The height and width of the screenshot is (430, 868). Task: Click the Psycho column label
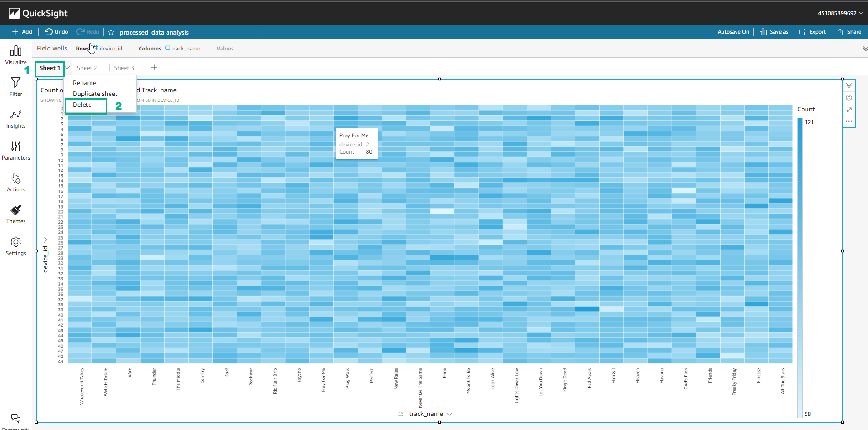click(x=299, y=375)
